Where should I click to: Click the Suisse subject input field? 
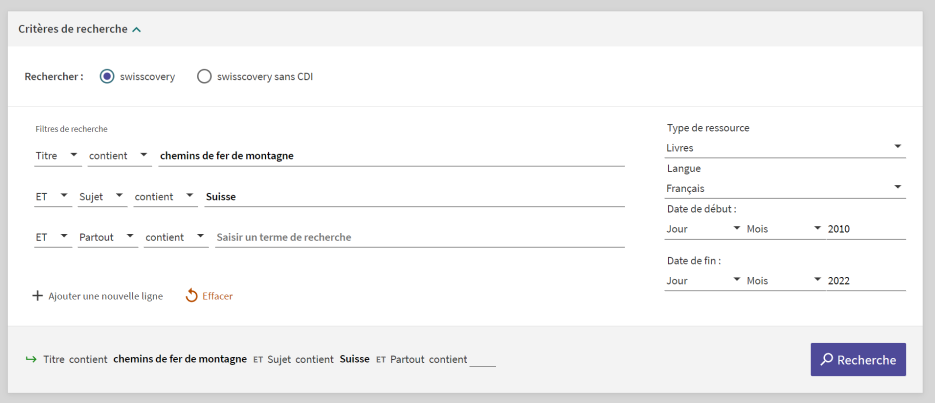(x=414, y=197)
